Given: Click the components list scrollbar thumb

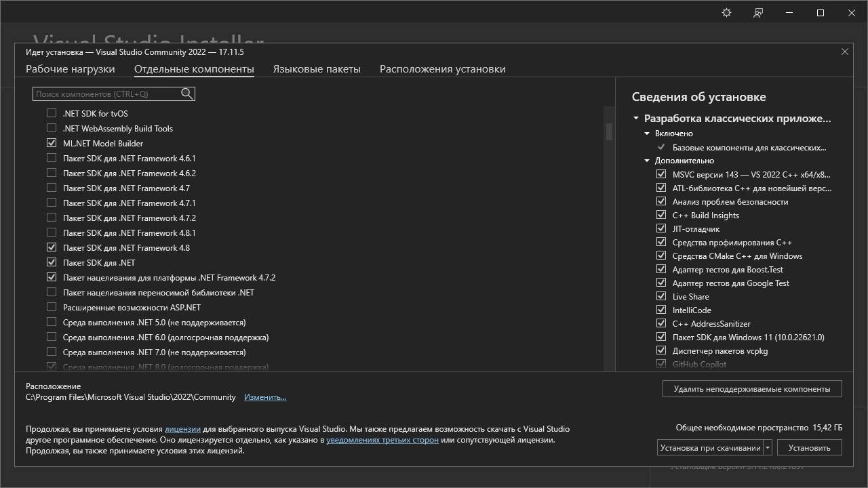Looking at the screenshot, I should pyautogui.click(x=609, y=131).
